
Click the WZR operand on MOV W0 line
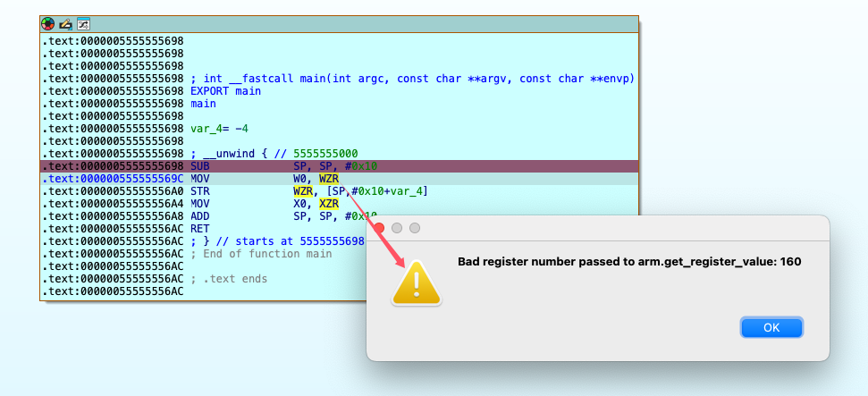pos(328,179)
